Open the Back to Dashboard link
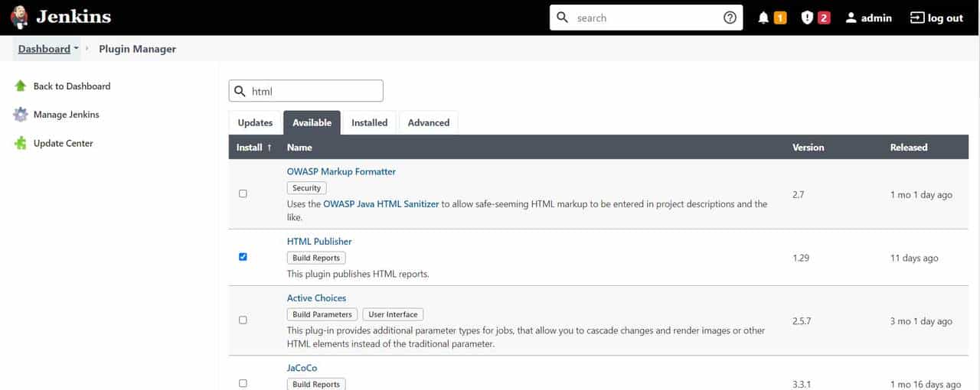Image resolution: width=980 pixels, height=390 pixels. (x=72, y=86)
